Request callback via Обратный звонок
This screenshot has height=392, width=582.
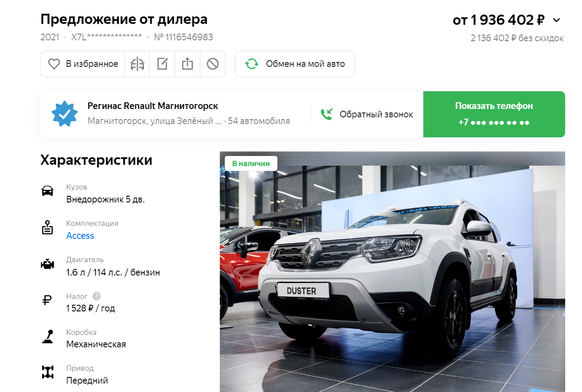coord(367,114)
